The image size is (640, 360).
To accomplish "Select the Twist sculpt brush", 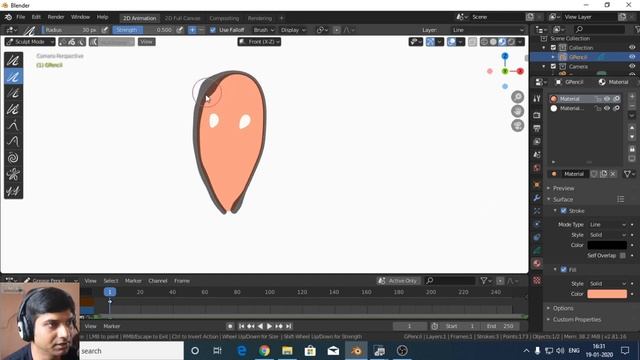I will point(13,158).
